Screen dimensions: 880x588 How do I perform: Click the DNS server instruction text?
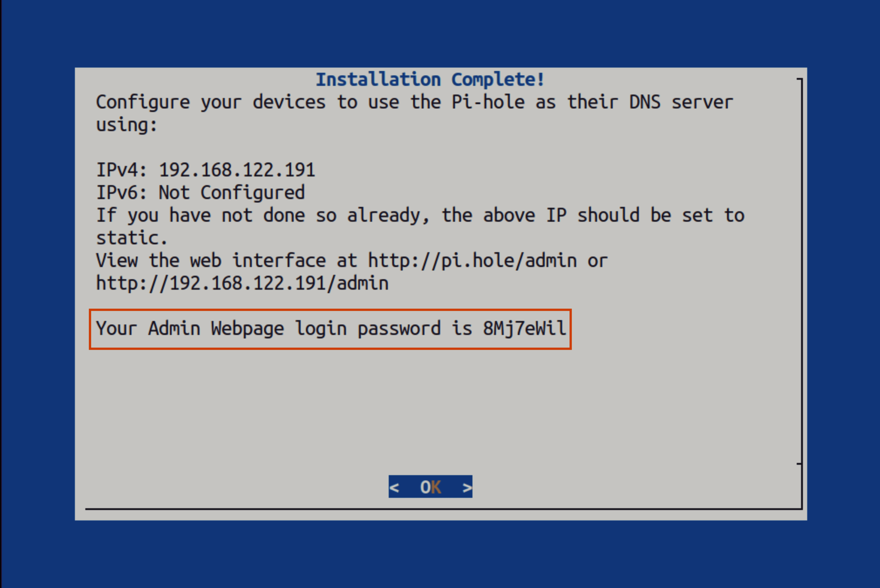pyautogui.click(x=413, y=101)
